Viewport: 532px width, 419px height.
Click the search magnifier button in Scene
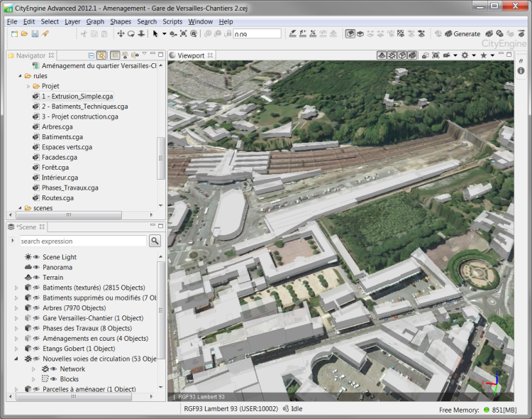click(155, 241)
